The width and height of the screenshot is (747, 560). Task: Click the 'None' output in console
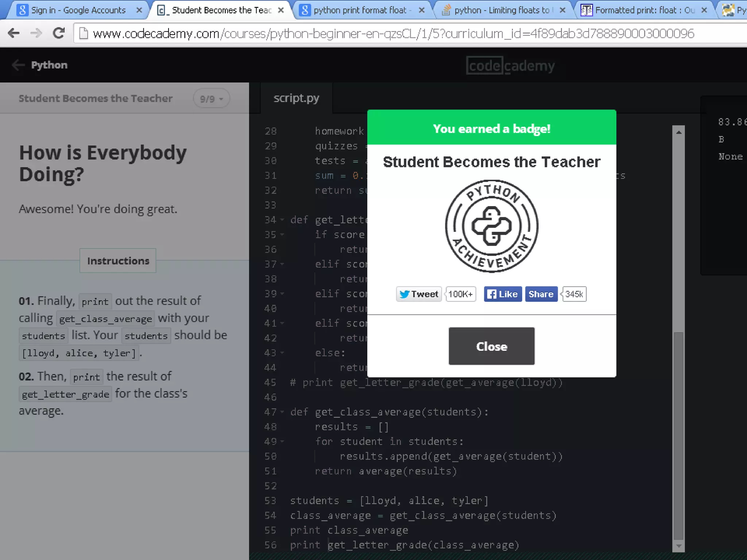coord(731,156)
